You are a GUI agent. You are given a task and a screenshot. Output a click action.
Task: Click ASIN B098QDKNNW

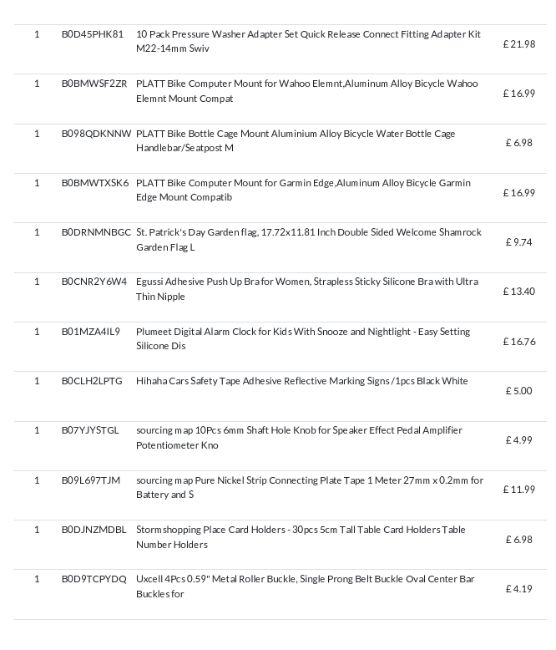[x=96, y=133]
